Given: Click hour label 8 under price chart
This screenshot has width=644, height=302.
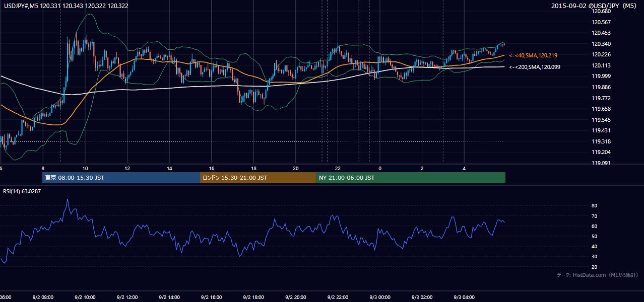Looking at the screenshot, I should point(43,168).
